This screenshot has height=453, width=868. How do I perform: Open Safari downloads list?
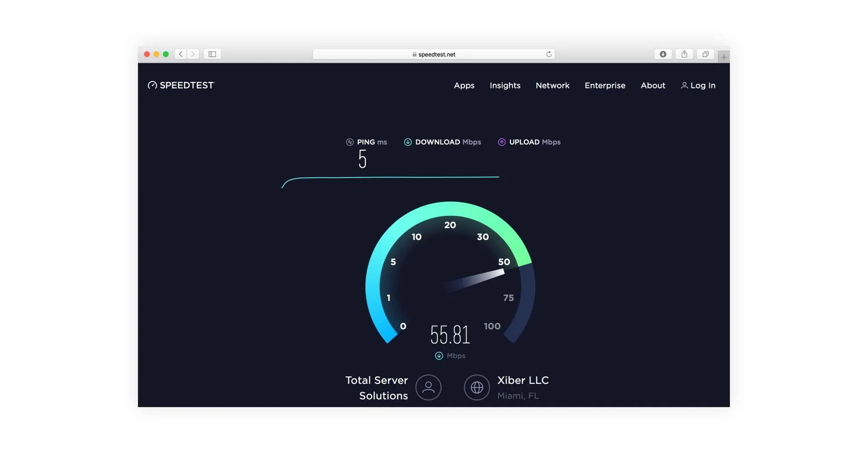[663, 54]
